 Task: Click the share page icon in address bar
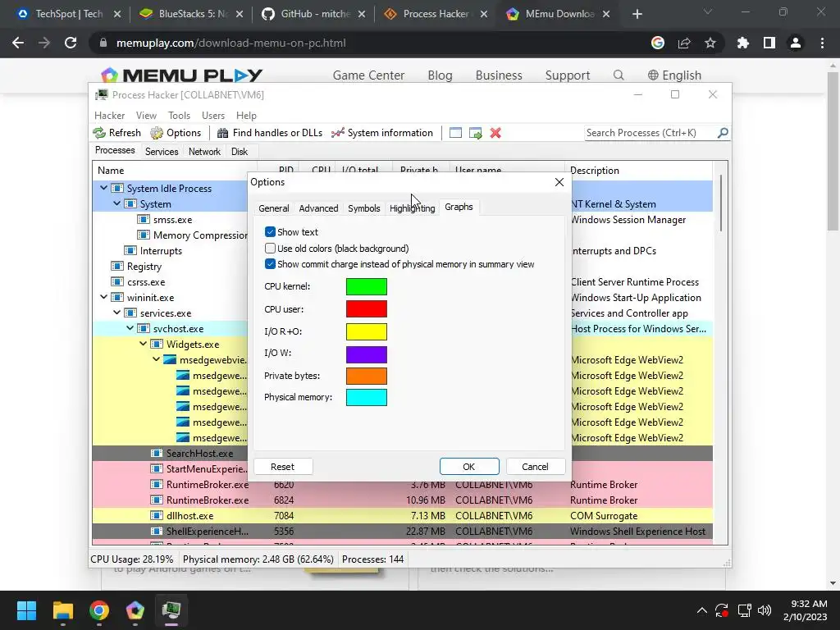[x=684, y=43]
